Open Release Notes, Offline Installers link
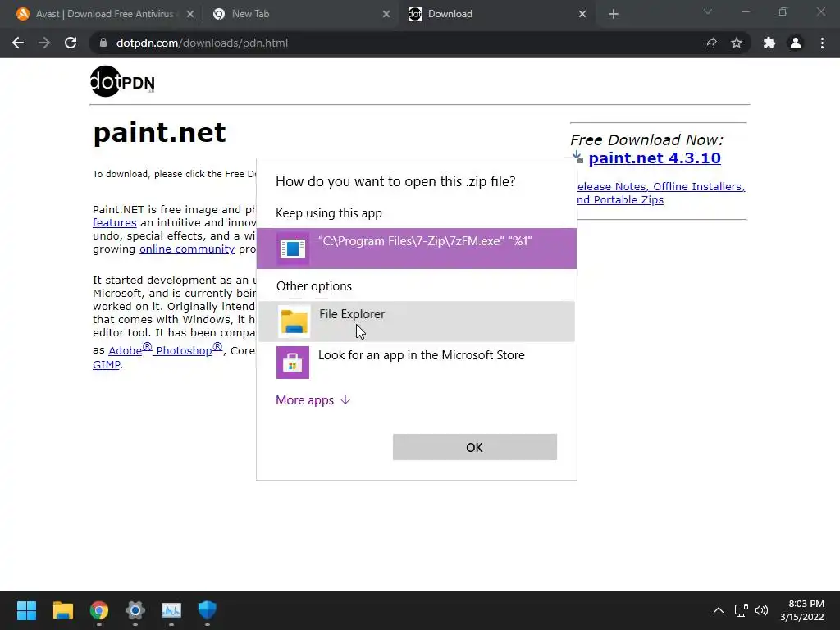Screen dimensions: 840x630 click(660, 193)
